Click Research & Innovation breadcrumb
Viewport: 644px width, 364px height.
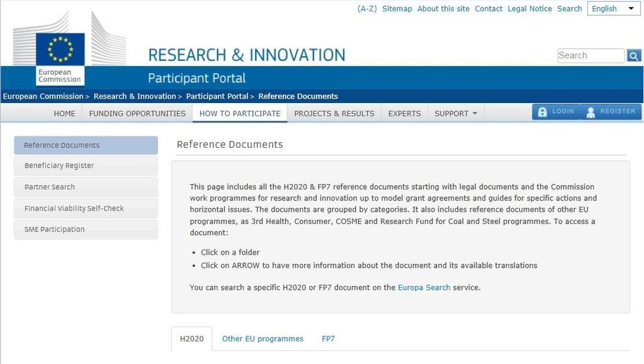click(135, 96)
